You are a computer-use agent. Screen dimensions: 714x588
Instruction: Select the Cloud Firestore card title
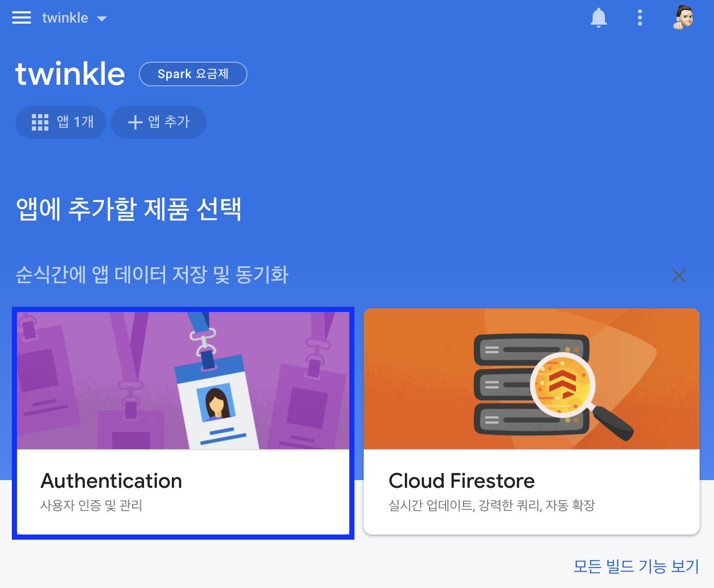461,481
